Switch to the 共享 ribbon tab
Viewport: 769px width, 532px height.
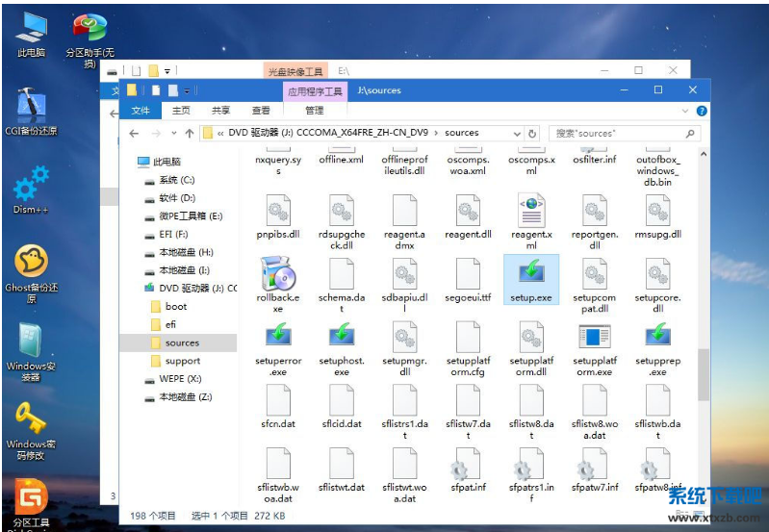pyautogui.click(x=220, y=111)
